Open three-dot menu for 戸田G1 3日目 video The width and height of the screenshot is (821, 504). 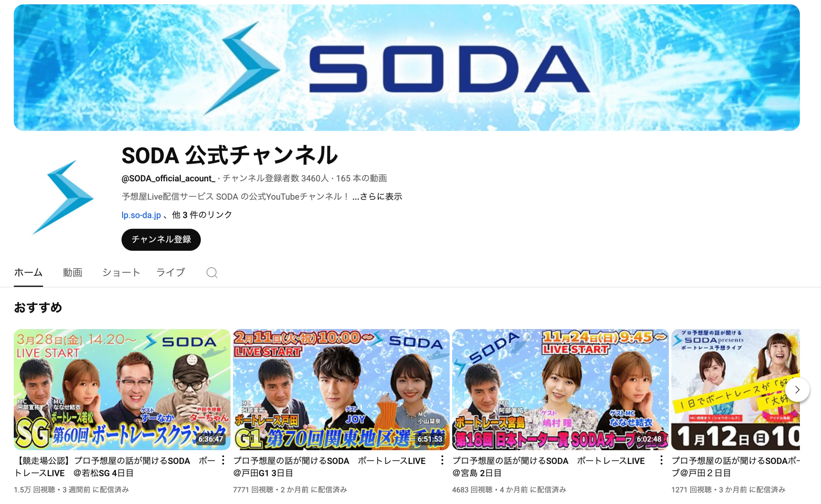click(x=442, y=460)
